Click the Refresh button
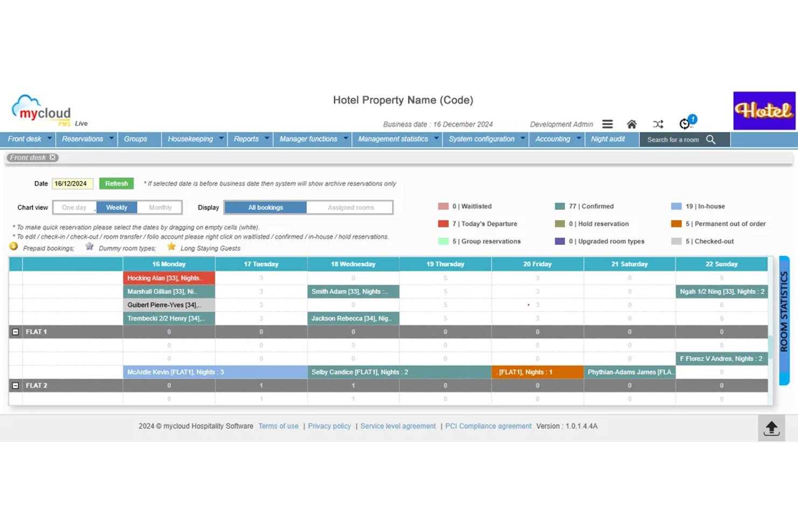798x532 pixels. [x=116, y=184]
